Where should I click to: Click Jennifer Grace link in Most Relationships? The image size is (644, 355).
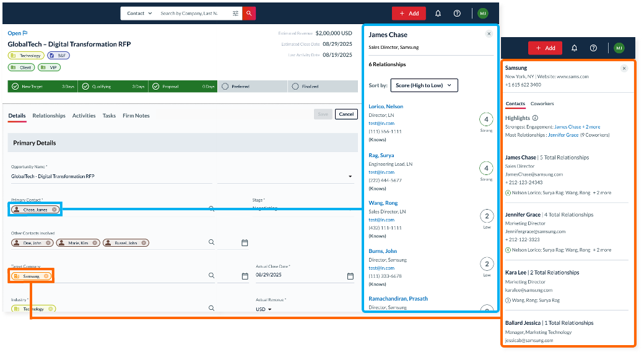[x=563, y=135]
